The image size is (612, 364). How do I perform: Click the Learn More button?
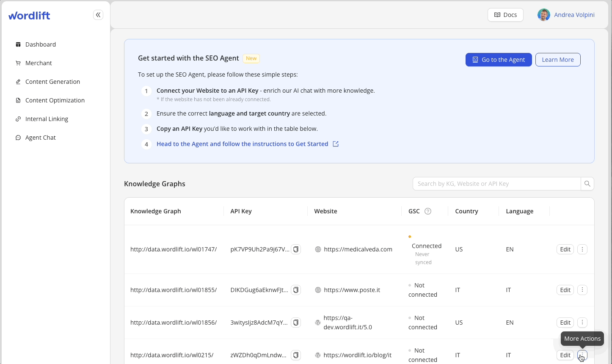[558, 60]
